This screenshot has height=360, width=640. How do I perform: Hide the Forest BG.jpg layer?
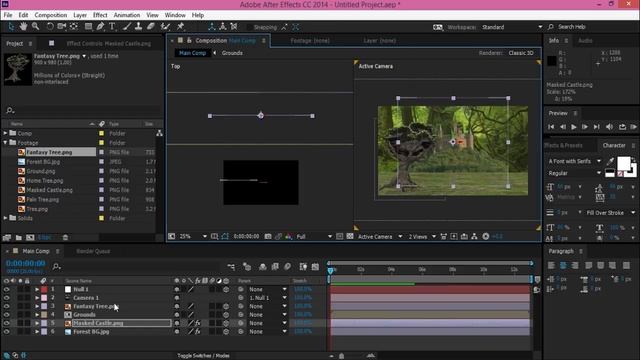point(7,332)
